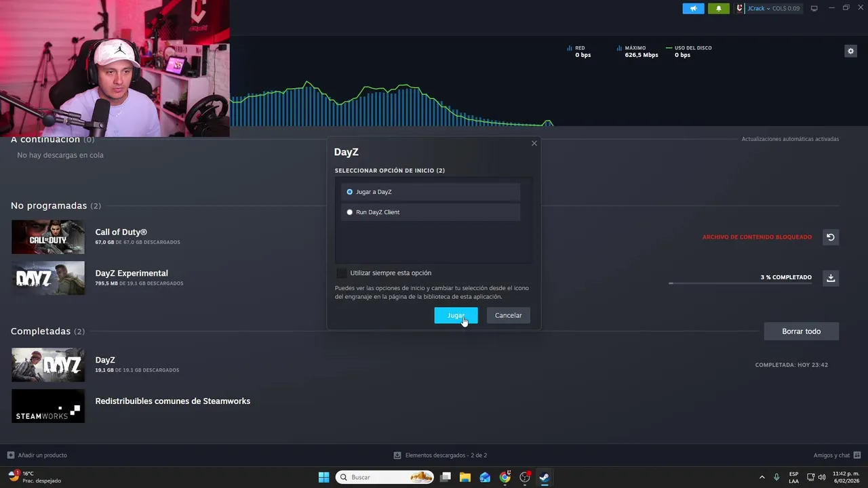Open Task View on taskbar
The width and height of the screenshot is (868, 488).
click(x=446, y=477)
